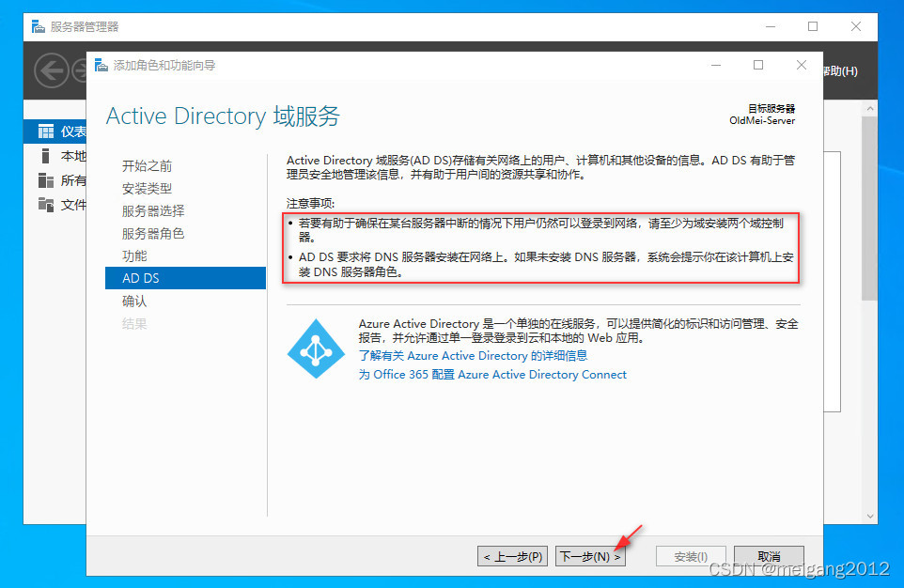Viewport: 904px width, 588px height.
Task: Click the Active Directory 域服务 heading
Action: click(x=223, y=116)
